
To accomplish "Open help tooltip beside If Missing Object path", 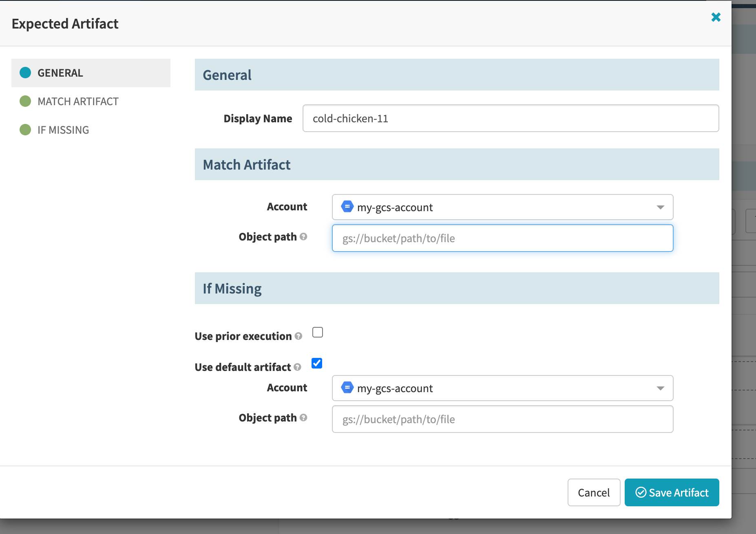I will click(303, 418).
